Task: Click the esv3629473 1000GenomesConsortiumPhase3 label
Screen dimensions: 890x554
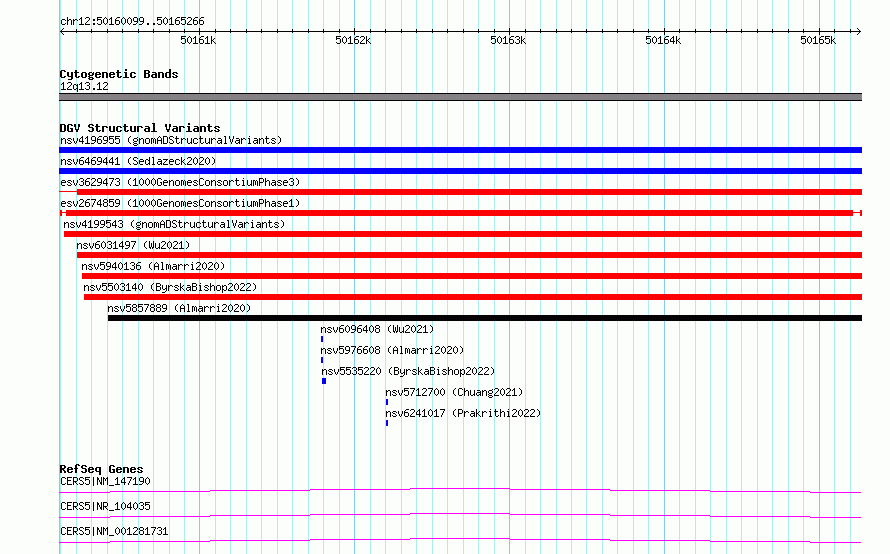Action: click(x=180, y=182)
